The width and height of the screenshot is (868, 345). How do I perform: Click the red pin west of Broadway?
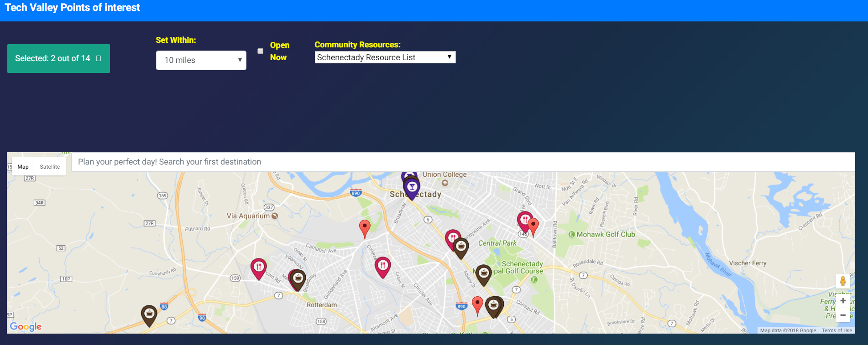365,229
